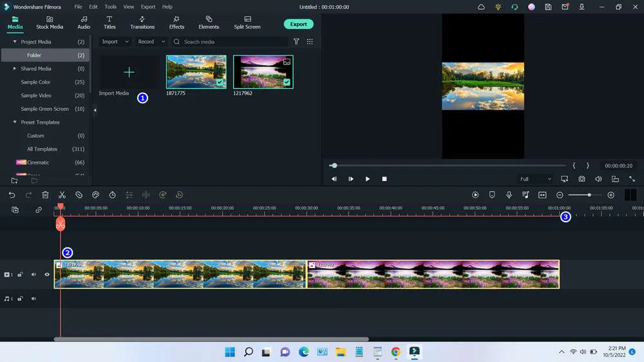
Task: Open Google Chrome from the taskbar
Action: point(395,352)
